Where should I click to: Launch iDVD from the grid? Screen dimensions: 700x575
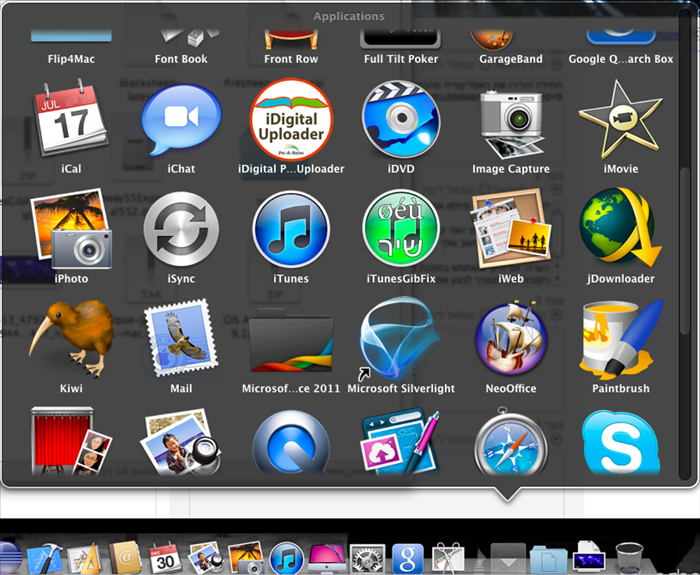pos(401,119)
